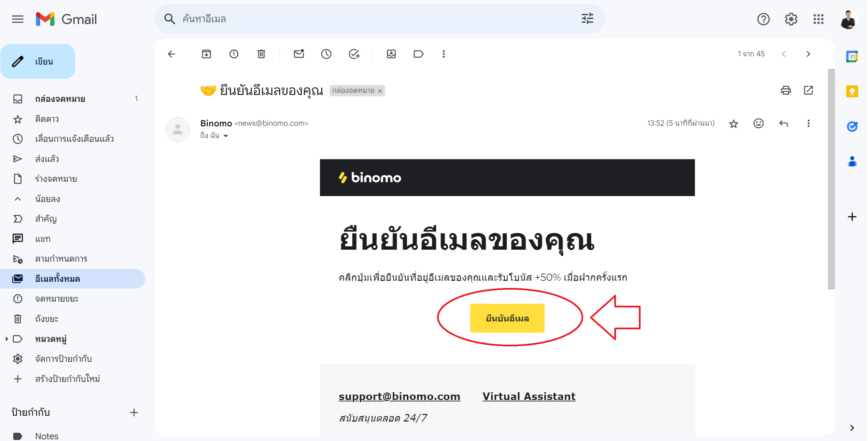
Task: Delete this email with trash icon
Action: pos(261,54)
